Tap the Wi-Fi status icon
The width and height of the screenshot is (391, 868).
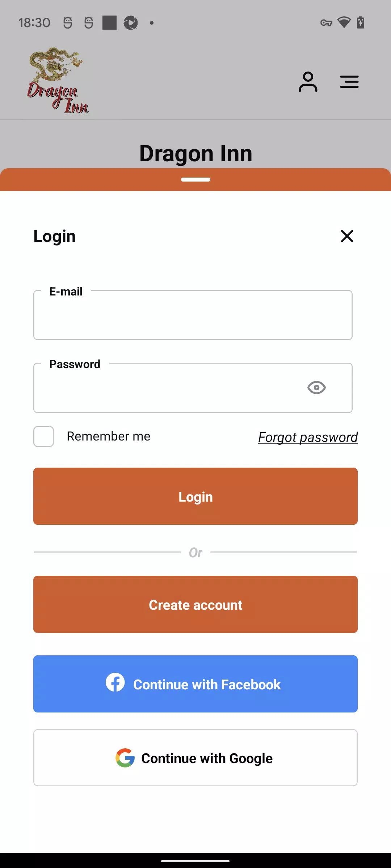pos(344,22)
